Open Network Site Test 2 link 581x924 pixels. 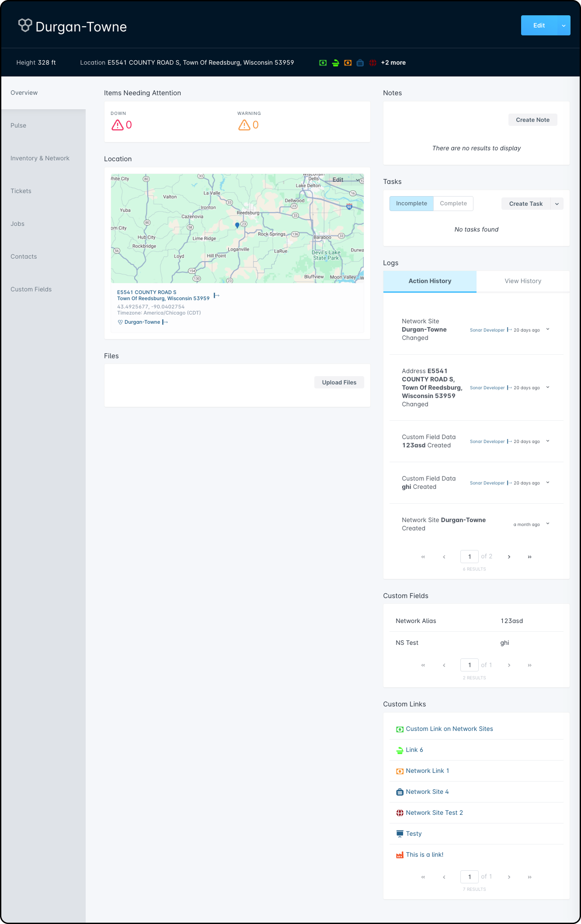click(x=434, y=813)
